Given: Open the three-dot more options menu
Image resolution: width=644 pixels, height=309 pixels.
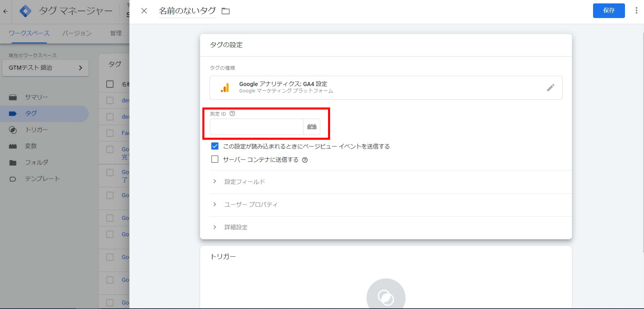Looking at the screenshot, I should point(636,11).
